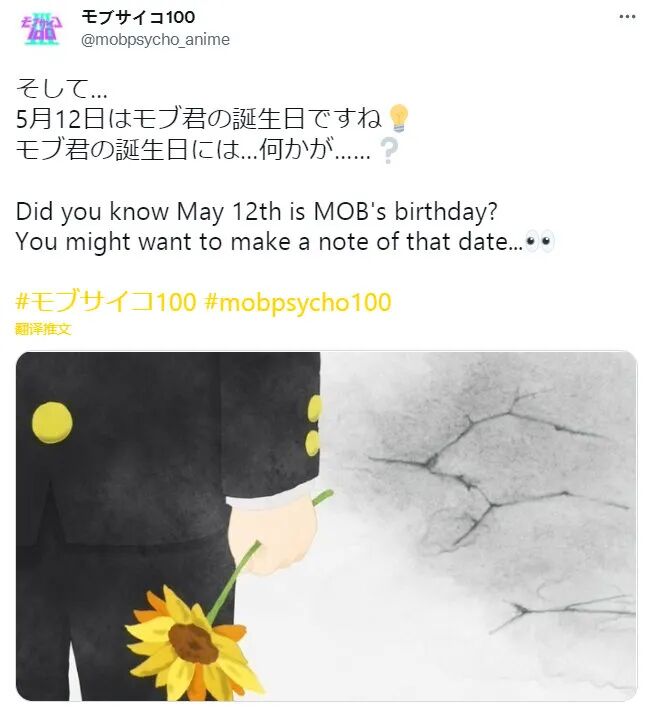Screen dimensions: 654x722
Task: Open the #モブサイコ100 hashtag
Action: [x=106, y=302]
